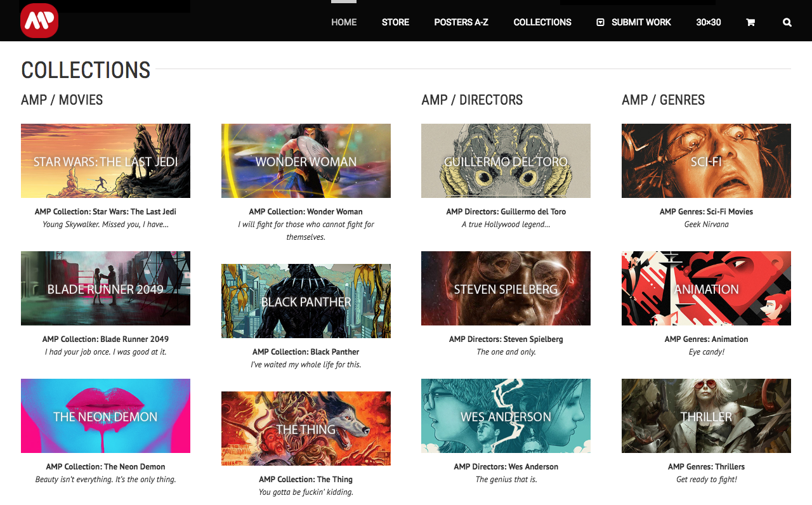Image resolution: width=812 pixels, height=505 pixels.
Task: Open Star Wars: The Last Jedi thumbnail
Action: pyautogui.click(x=105, y=161)
